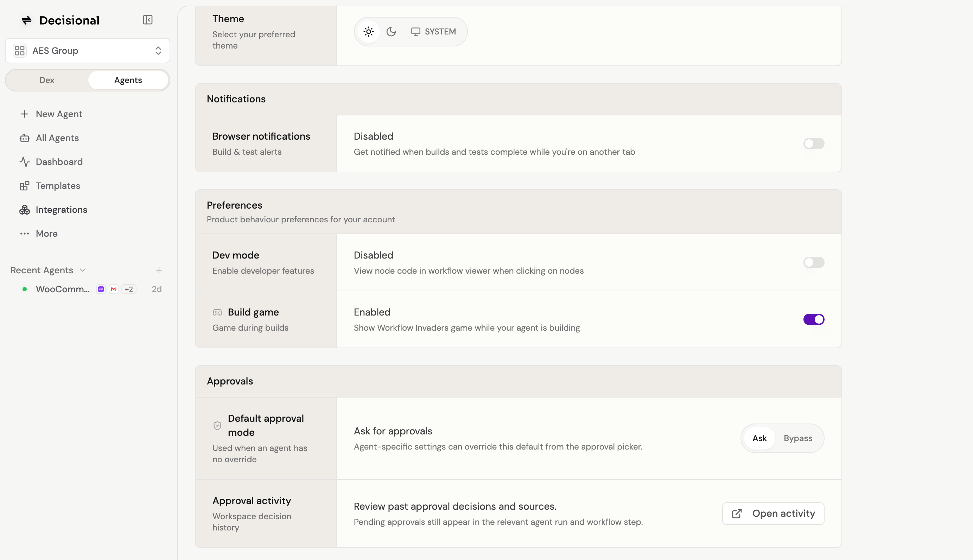Select Bypass approval mode
Screen dimensions: 973x560
click(x=798, y=438)
